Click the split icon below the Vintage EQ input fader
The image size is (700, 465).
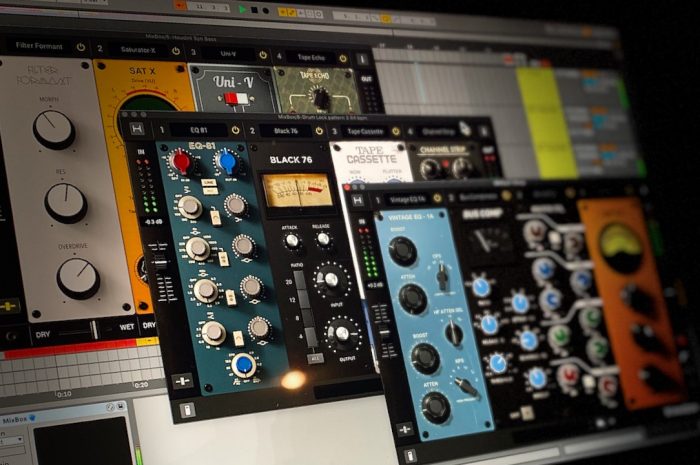pyautogui.click(x=405, y=429)
